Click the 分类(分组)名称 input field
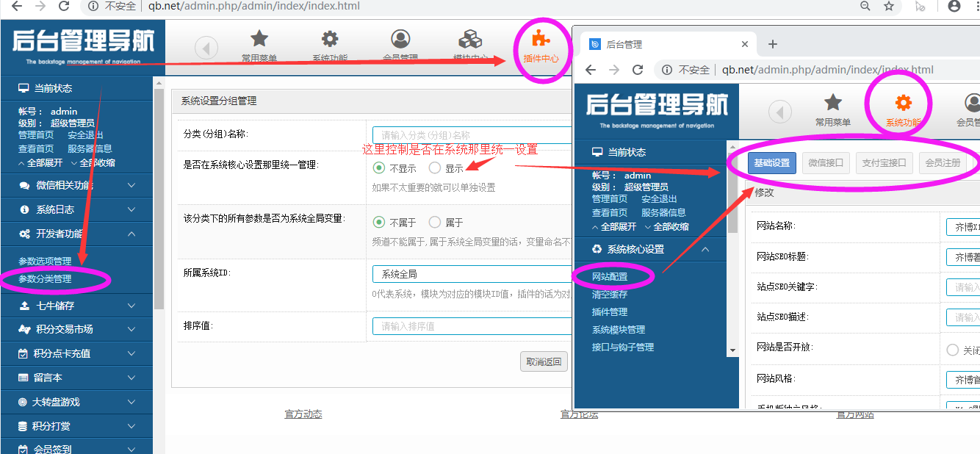This screenshot has width=980, height=454. (472, 135)
